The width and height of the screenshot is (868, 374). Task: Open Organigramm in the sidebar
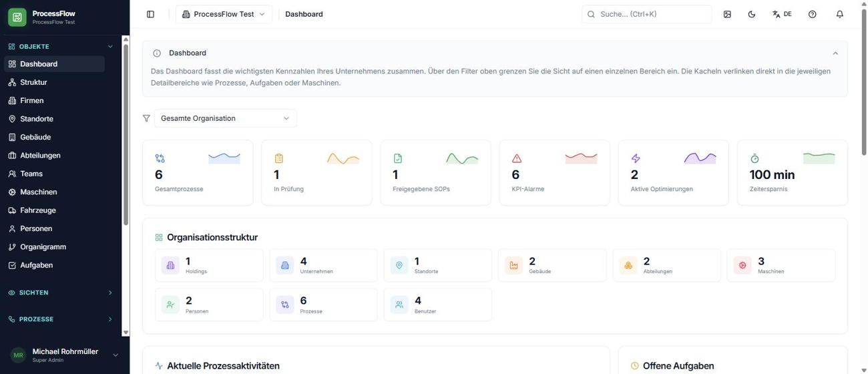55,247
